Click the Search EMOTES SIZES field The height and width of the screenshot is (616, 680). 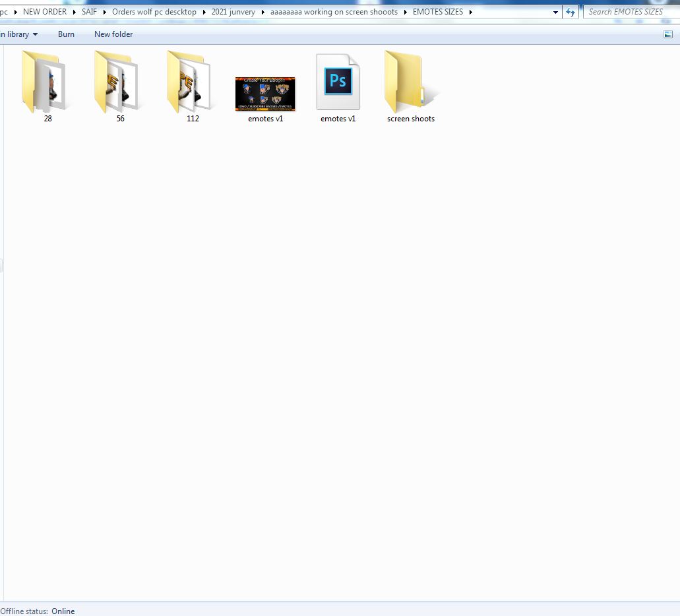point(631,12)
